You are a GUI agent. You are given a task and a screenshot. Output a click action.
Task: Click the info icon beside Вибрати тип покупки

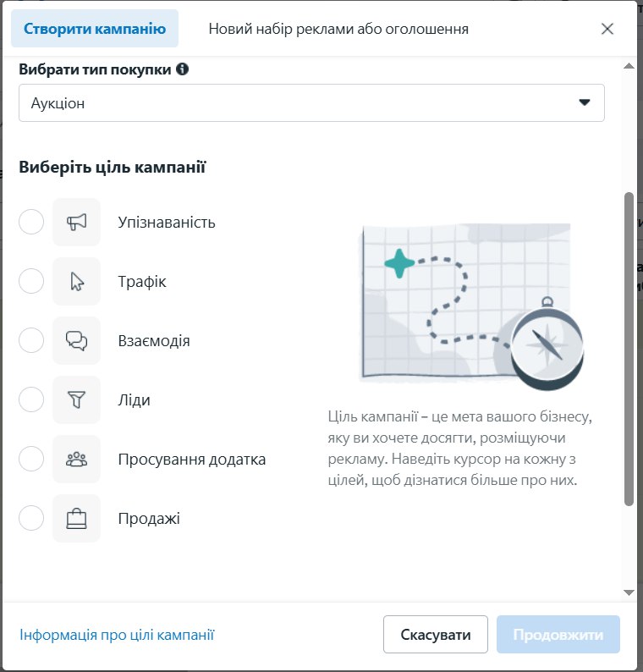182,69
